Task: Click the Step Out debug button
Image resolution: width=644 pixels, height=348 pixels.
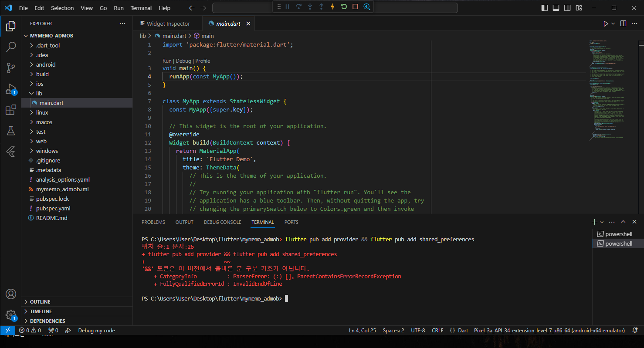Action: pyautogui.click(x=321, y=7)
